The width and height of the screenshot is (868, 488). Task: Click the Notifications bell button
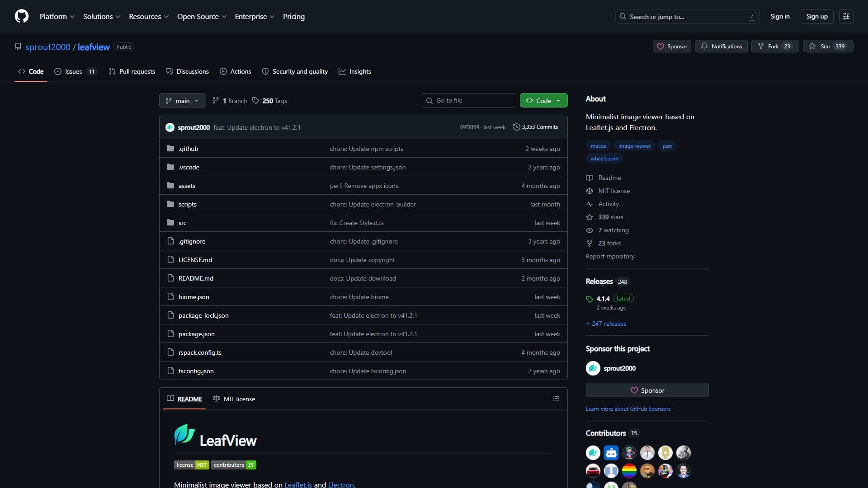pyautogui.click(x=721, y=46)
